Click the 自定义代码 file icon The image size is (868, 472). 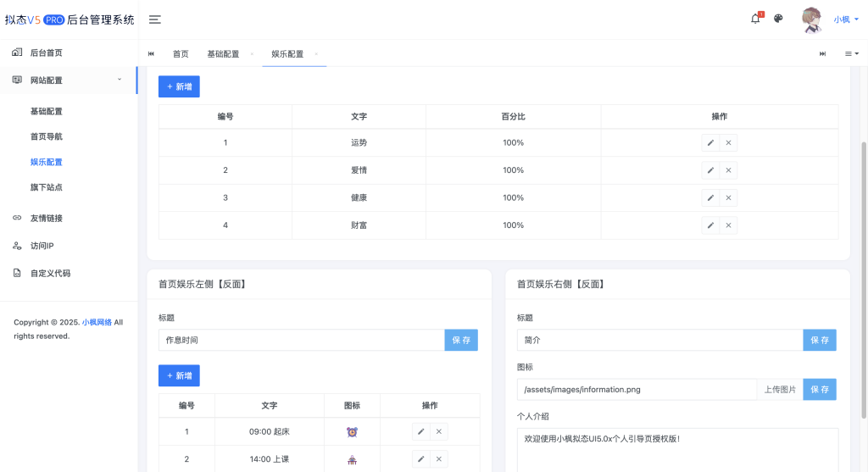tap(17, 274)
